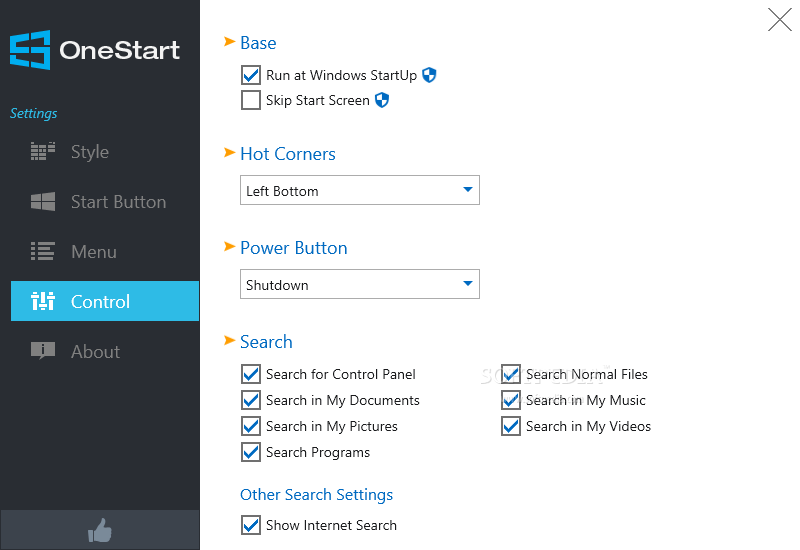The image size is (800, 550).
Task: Click the shield next to Skip Start Screen
Action: (382, 100)
